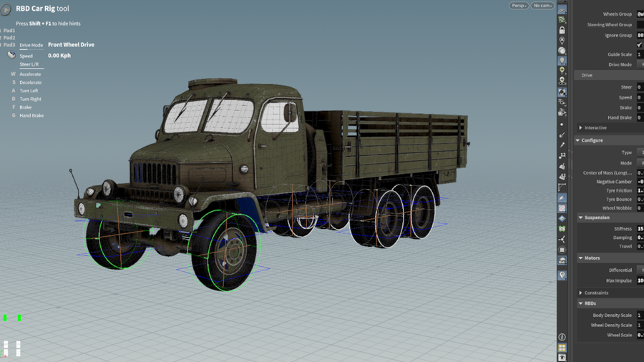Click the '0.00 Kph' speed readout
Viewport: 644px width, 362px height.
(x=59, y=55)
